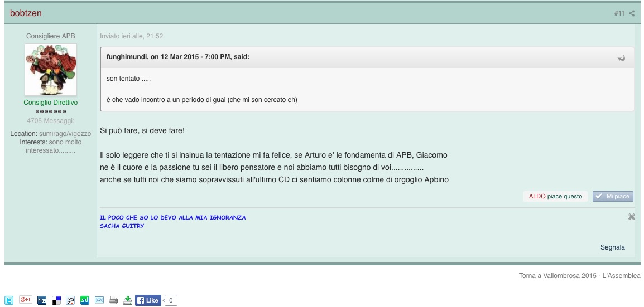Share the topic on Twitter
644x307 pixels.
pos(8,300)
